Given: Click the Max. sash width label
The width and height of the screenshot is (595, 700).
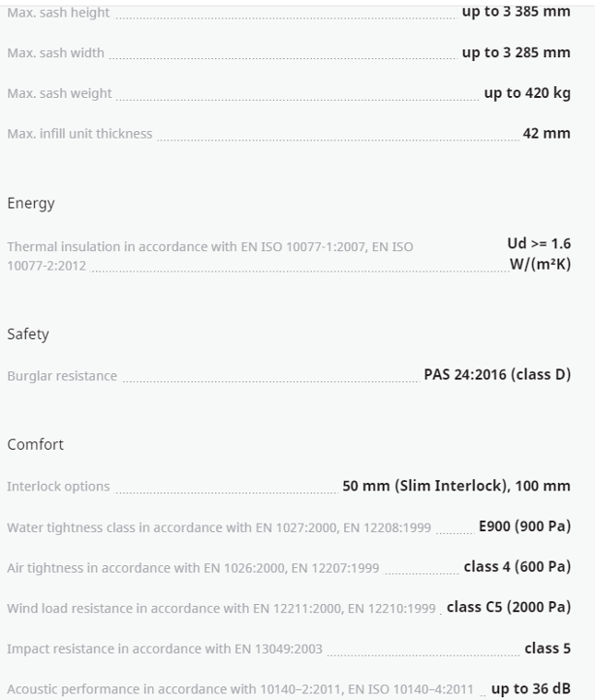Looking at the screenshot, I should pos(55,53).
